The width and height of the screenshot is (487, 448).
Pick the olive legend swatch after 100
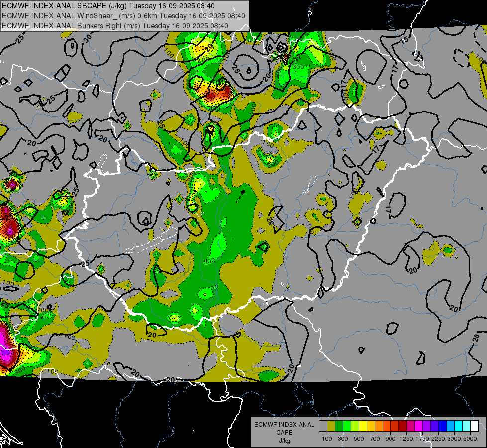(331, 426)
